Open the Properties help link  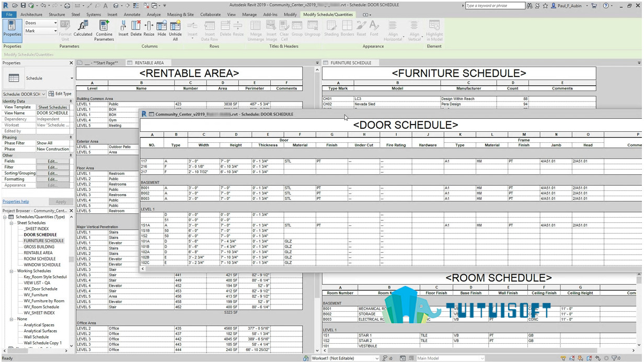(16, 201)
